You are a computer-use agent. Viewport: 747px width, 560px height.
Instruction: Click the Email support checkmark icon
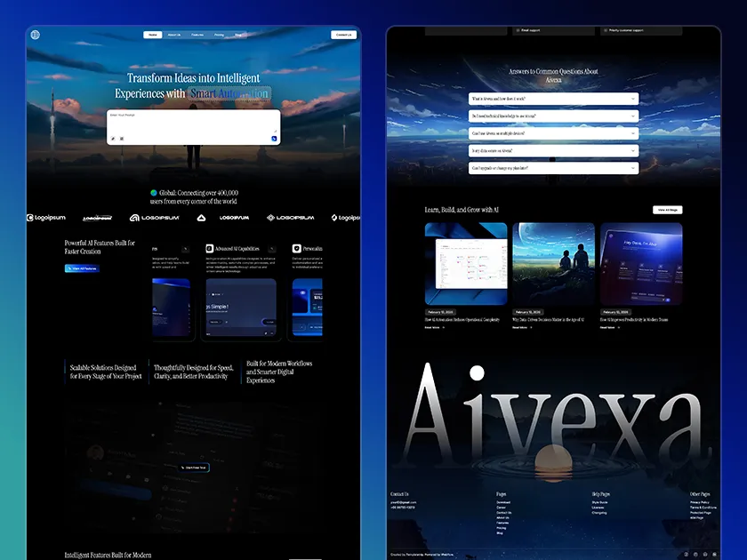pyautogui.click(x=518, y=30)
